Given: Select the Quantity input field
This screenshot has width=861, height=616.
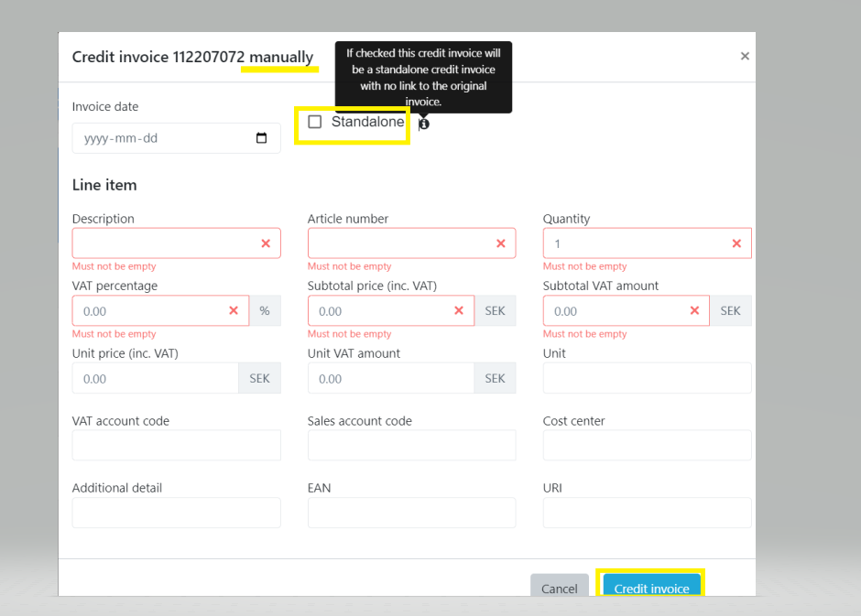Looking at the screenshot, I should click(x=647, y=243).
